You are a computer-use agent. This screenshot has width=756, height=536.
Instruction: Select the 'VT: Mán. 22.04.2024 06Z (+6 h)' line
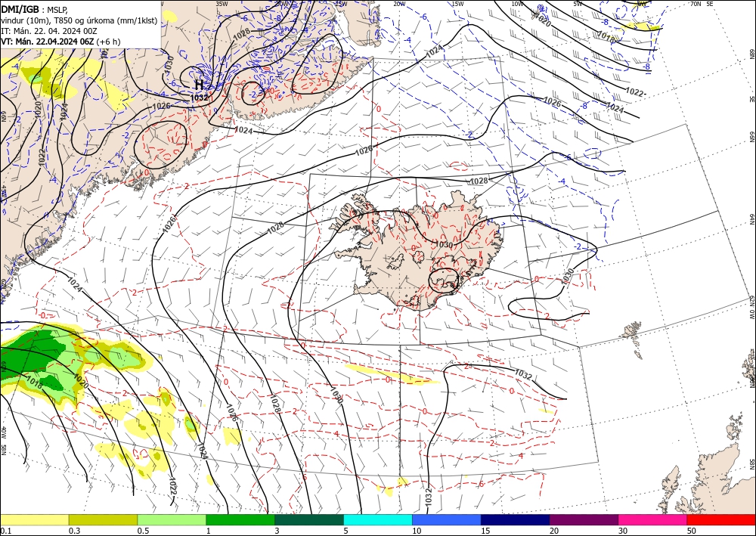pos(60,42)
